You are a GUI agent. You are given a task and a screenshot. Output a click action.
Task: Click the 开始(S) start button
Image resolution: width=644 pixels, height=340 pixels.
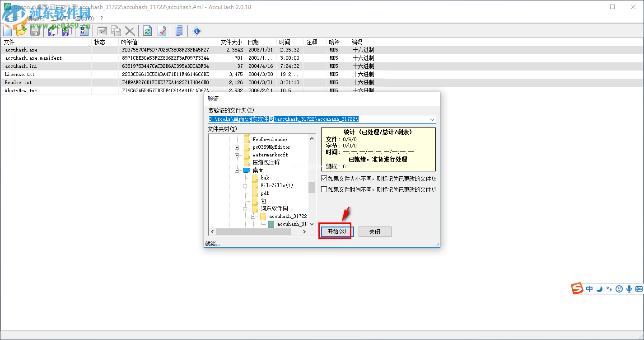pos(337,231)
